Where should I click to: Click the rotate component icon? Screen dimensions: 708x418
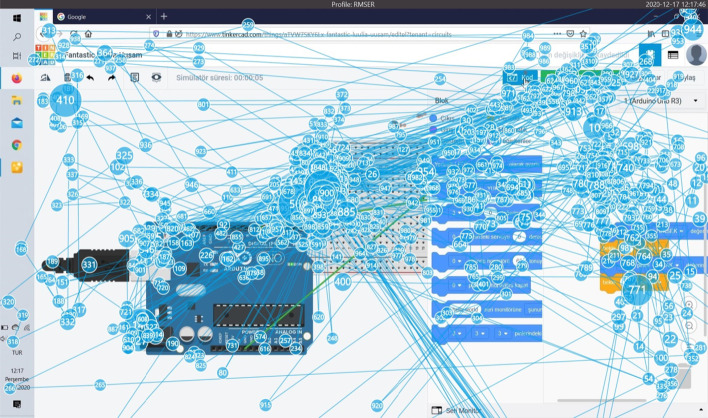click(45, 77)
